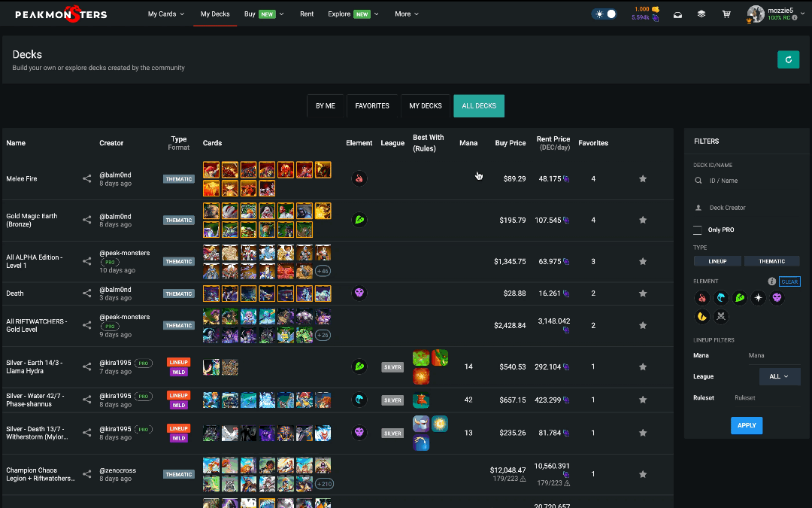This screenshot has height=508, width=812.
Task: Expand More menu
Action: tap(407, 14)
